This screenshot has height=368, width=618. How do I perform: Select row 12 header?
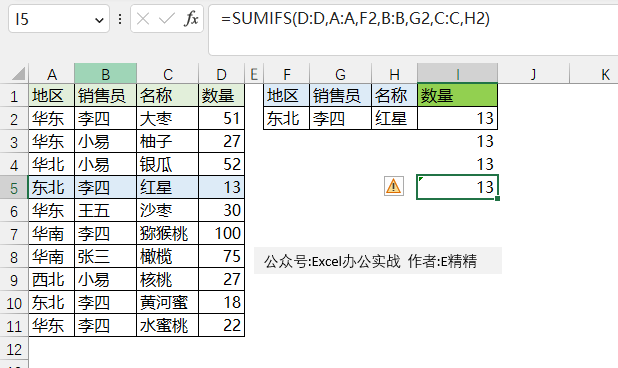click(14, 349)
